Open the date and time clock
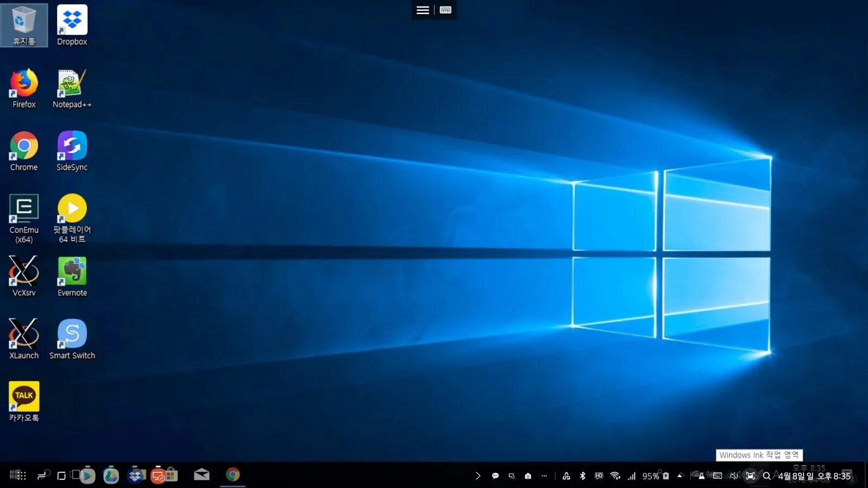Screen dimensions: 868x488 (x=814, y=476)
